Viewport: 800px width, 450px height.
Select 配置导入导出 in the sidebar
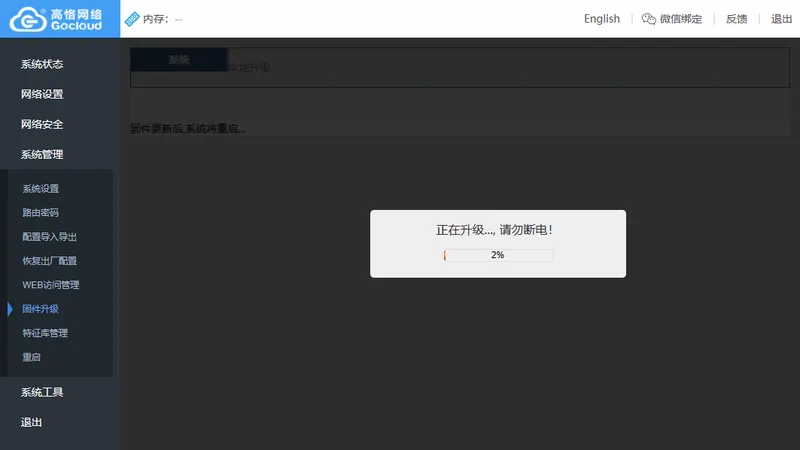(x=49, y=237)
